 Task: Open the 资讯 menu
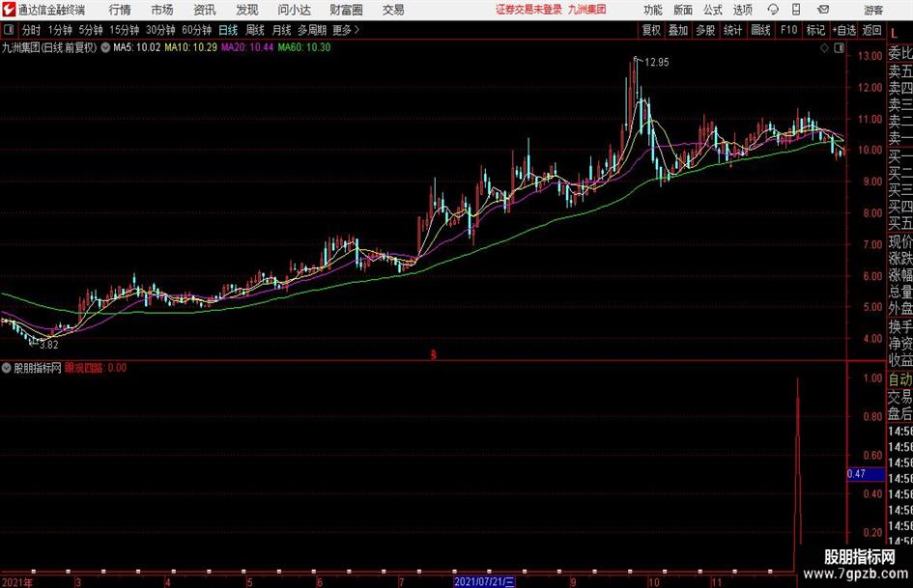click(205, 10)
